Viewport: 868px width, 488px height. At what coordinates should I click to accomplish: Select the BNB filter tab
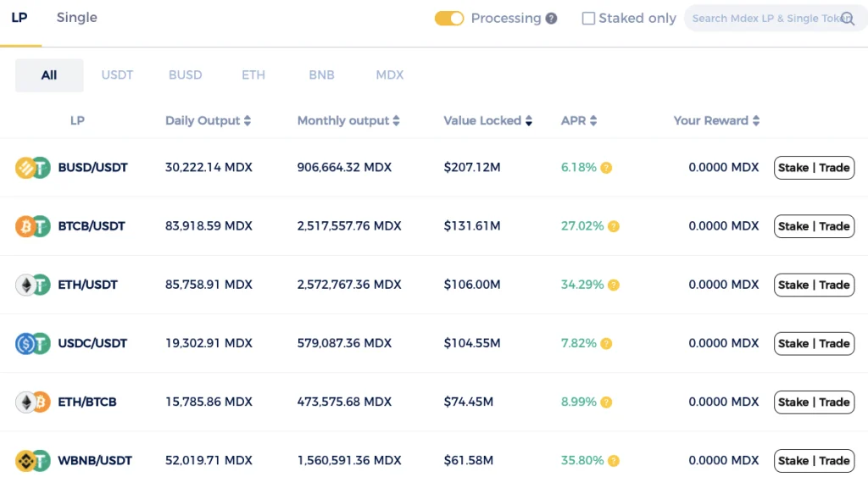coord(321,75)
